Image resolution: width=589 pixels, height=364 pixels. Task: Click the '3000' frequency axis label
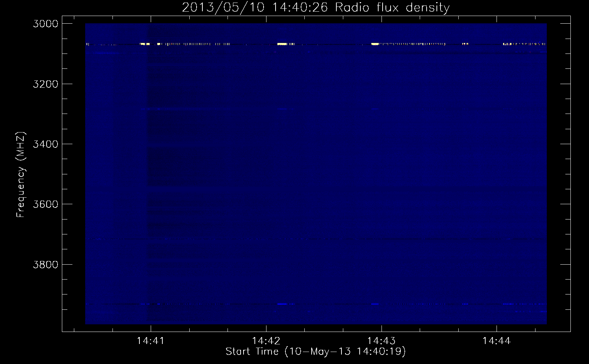pos(46,24)
